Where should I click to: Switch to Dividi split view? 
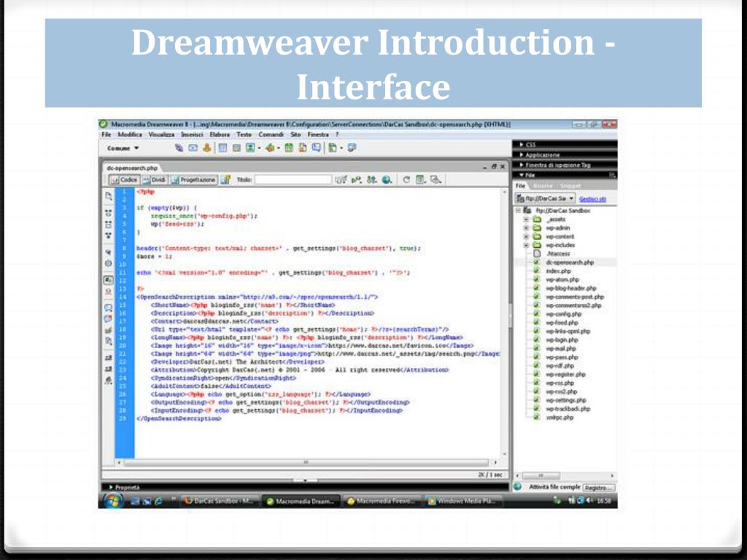(x=155, y=180)
